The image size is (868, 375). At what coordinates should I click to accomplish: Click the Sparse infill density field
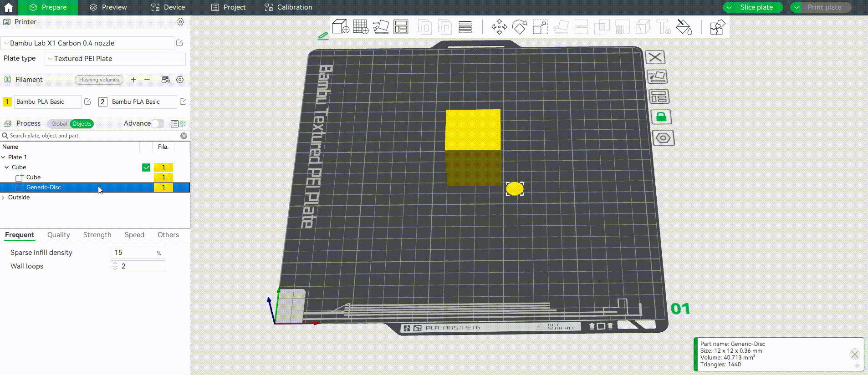(138, 253)
